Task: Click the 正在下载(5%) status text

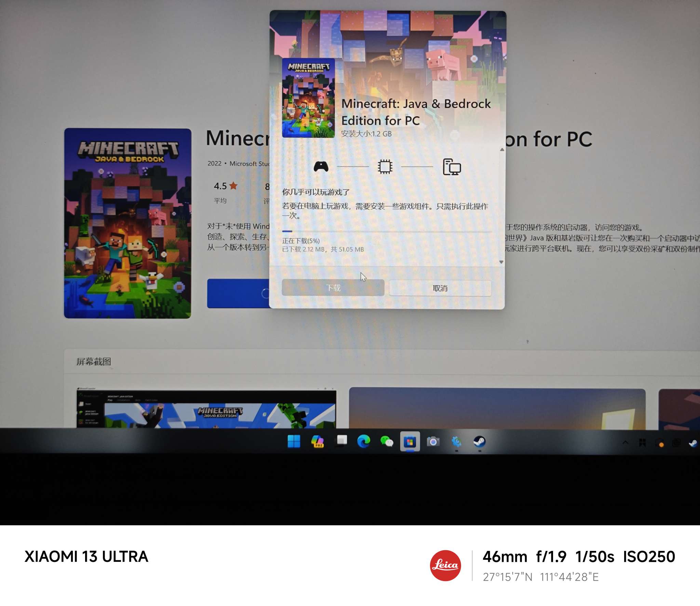Action: pyautogui.click(x=301, y=241)
